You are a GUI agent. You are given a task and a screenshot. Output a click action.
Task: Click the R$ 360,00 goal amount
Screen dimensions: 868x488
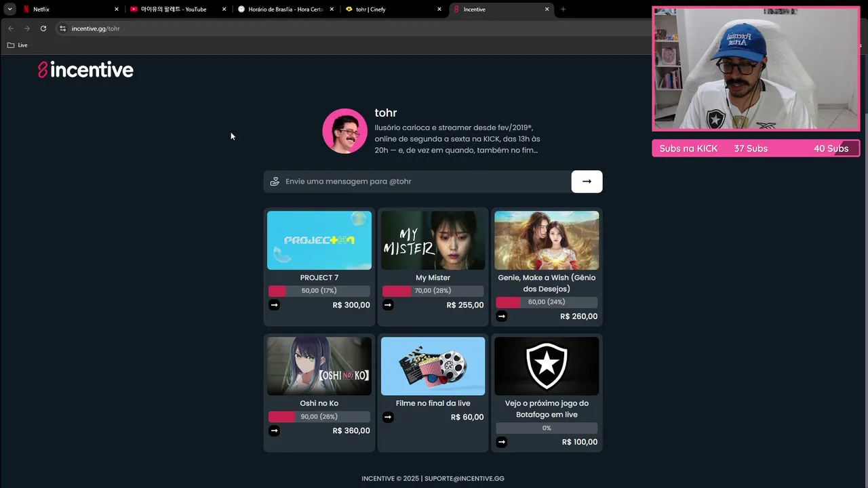351,431
